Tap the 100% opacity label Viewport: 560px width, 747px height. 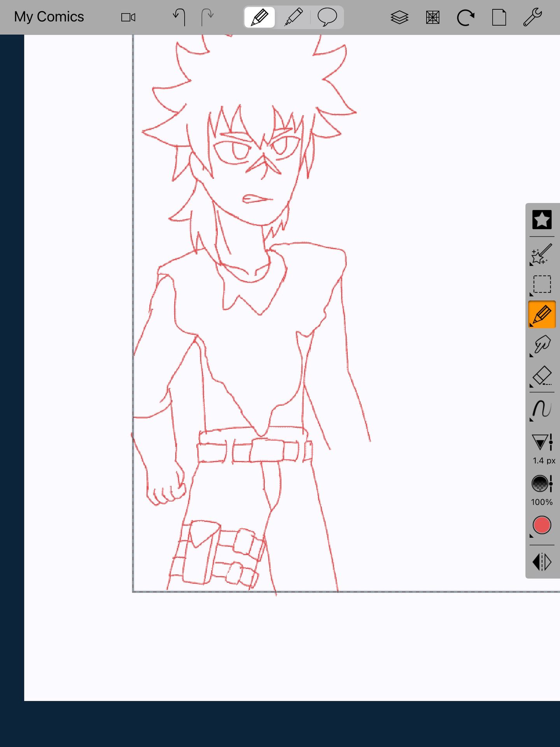(542, 502)
